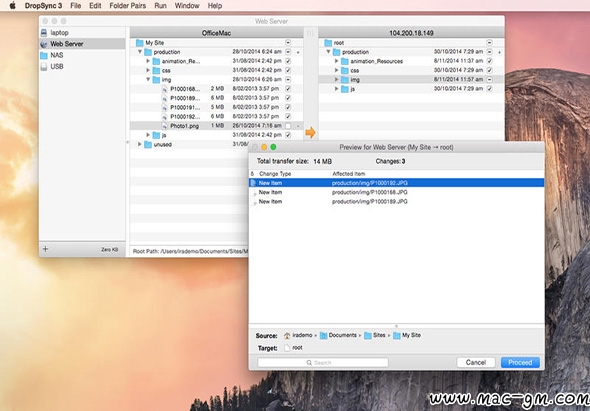Click the P1000189 file icon

point(164,98)
